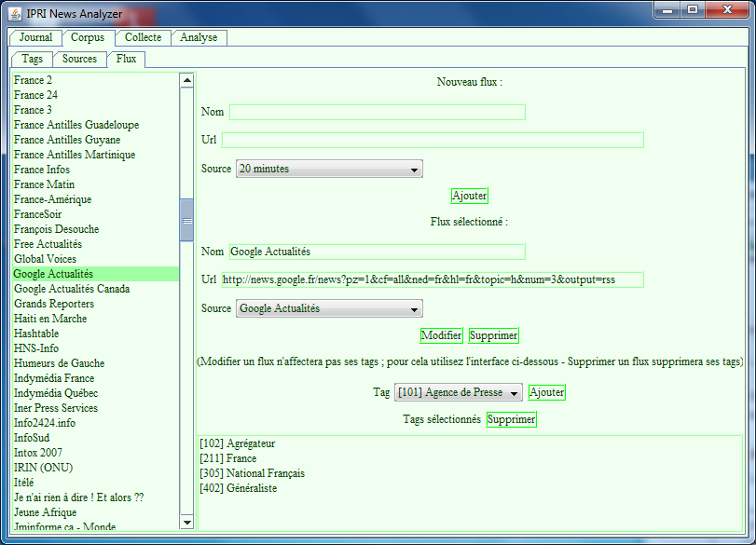Switch to the Analyse tab
Image resolution: width=756 pixels, height=545 pixels.
point(199,38)
